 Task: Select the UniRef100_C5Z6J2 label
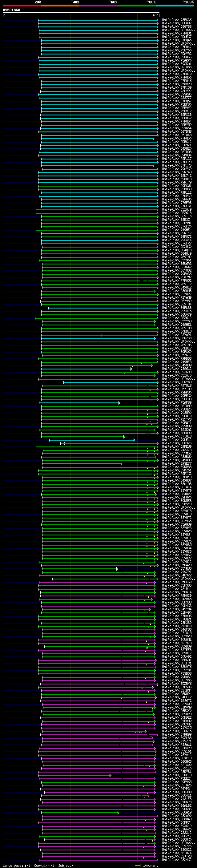(x=177, y=318)
